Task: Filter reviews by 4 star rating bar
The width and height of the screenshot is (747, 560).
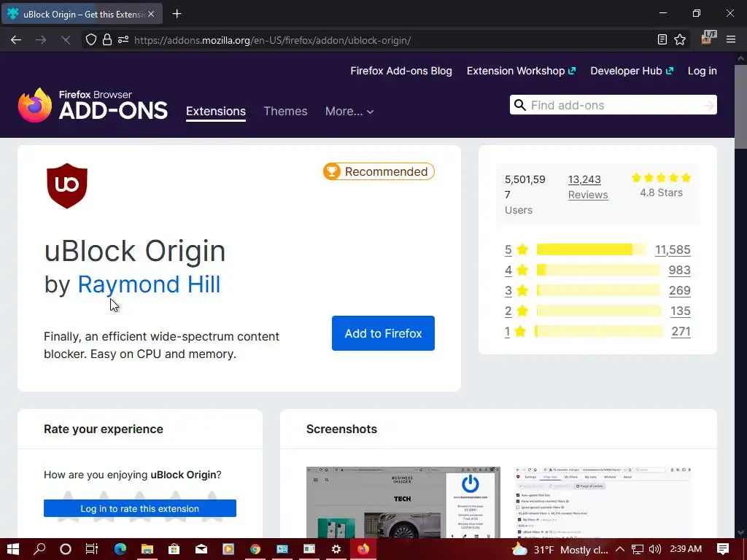Action: (x=598, y=270)
